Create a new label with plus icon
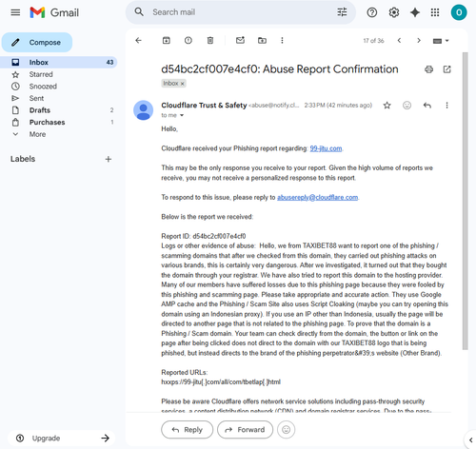Screen dimensions: 476x449 click(109, 159)
